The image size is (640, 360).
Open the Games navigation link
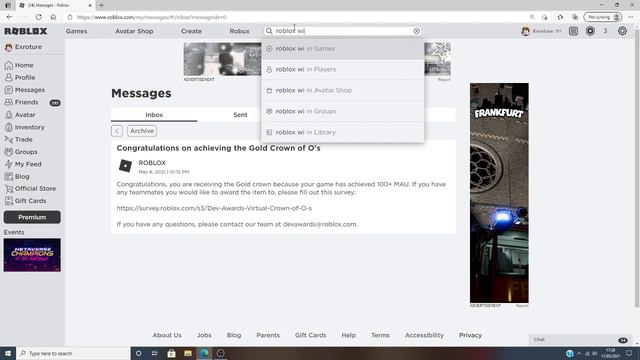[x=76, y=31]
